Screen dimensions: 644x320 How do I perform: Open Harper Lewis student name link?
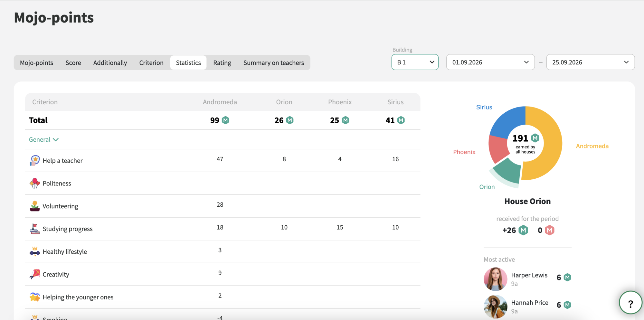point(529,275)
